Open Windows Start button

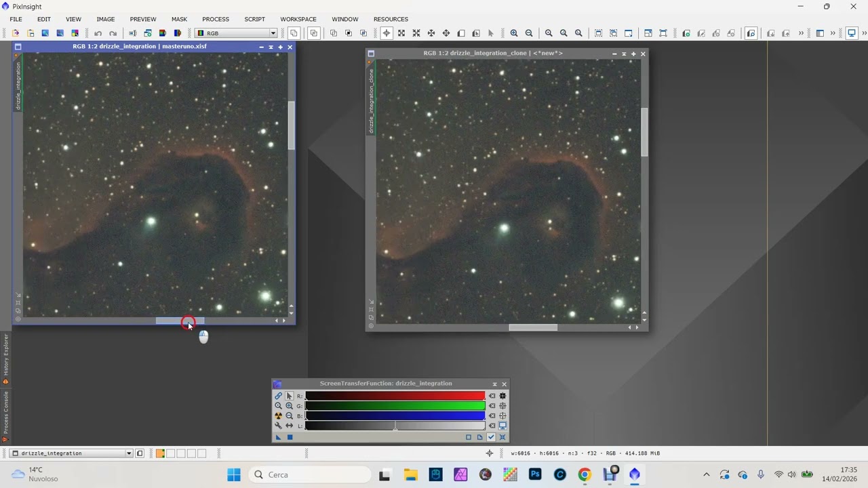(234, 474)
